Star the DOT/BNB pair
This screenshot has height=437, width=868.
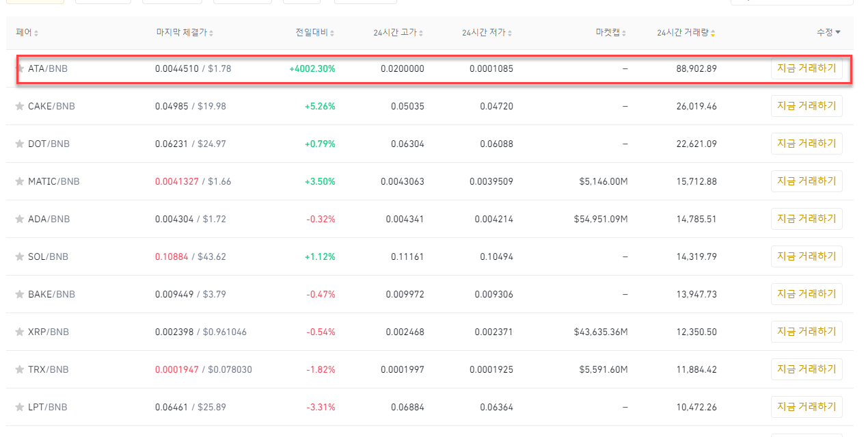(x=20, y=144)
